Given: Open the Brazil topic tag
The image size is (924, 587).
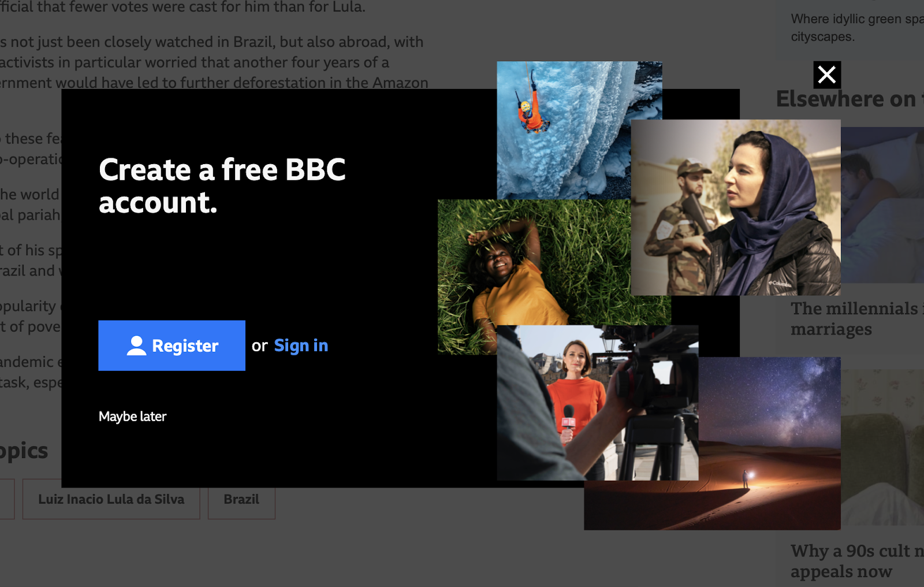Looking at the screenshot, I should (241, 499).
